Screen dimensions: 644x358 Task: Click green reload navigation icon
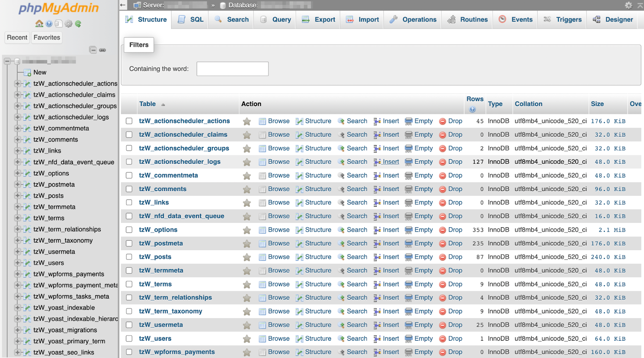click(x=78, y=24)
